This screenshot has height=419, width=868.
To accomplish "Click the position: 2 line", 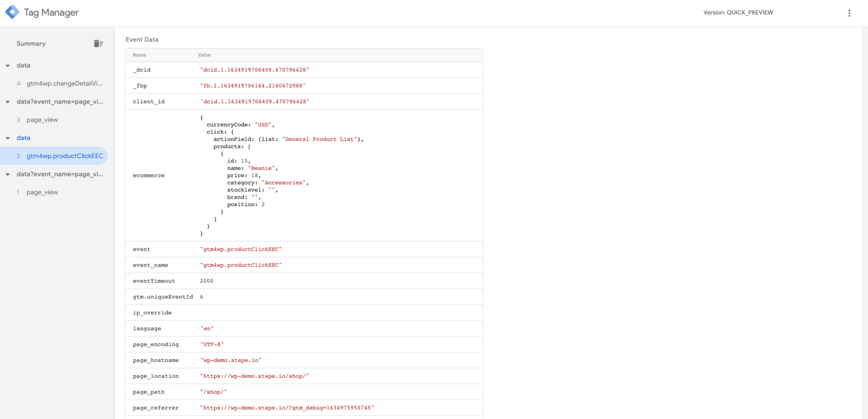I will coord(246,204).
